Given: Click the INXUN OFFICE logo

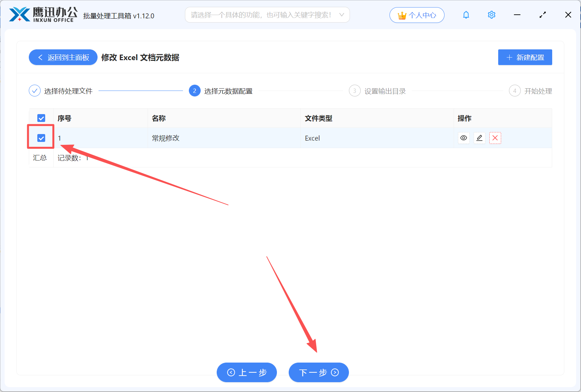Looking at the screenshot, I should pos(43,15).
